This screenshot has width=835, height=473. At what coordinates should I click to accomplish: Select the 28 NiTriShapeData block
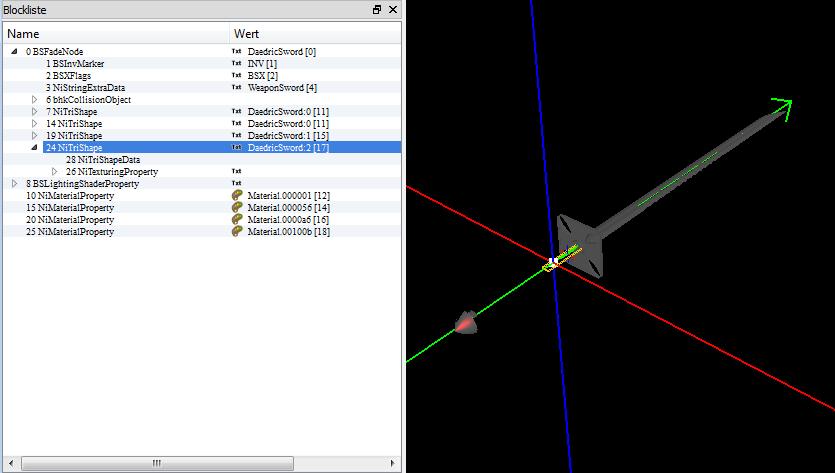(103, 160)
